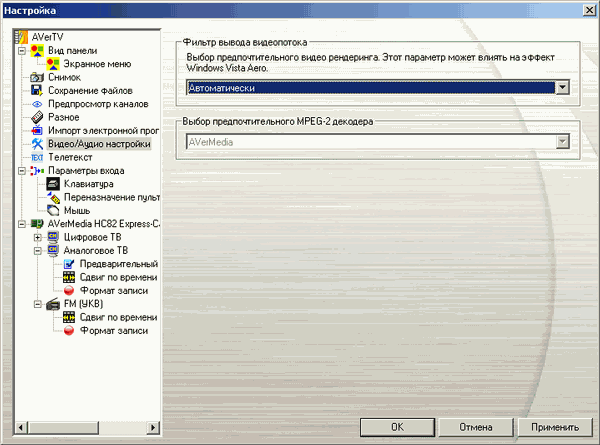Select the Клавиатура keyboard icon
This screenshot has width=600, height=445.
click(x=53, y=184)
